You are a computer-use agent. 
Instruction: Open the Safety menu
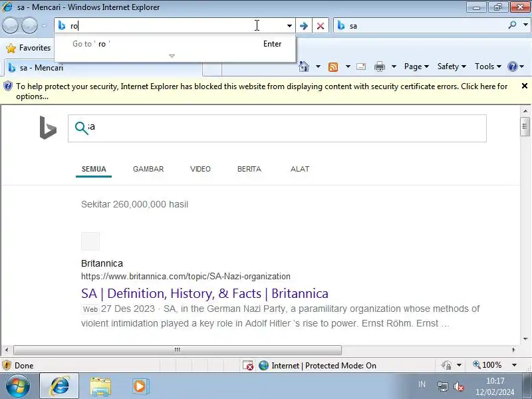click(x=452, y=66)
